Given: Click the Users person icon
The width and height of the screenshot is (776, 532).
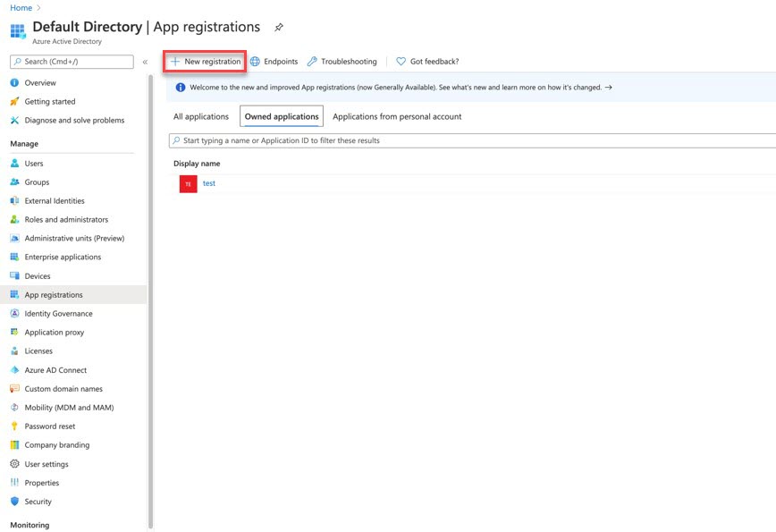Looking at the screenshot, I should pos(15,164).
